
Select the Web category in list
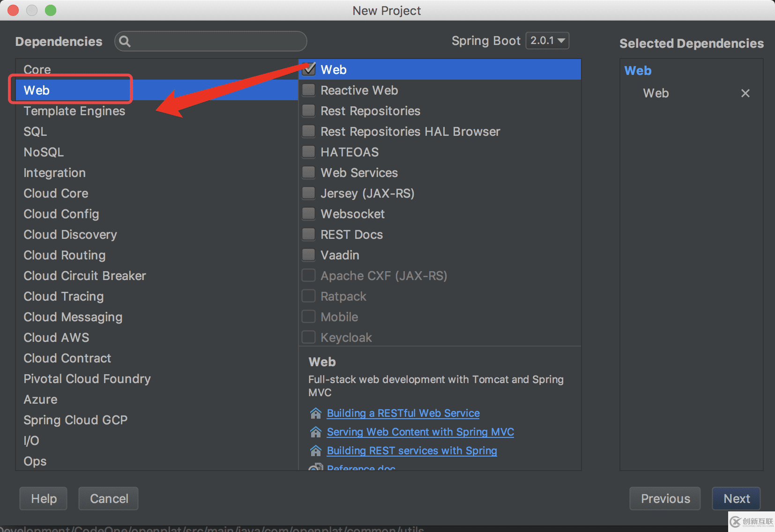[157, 90]
